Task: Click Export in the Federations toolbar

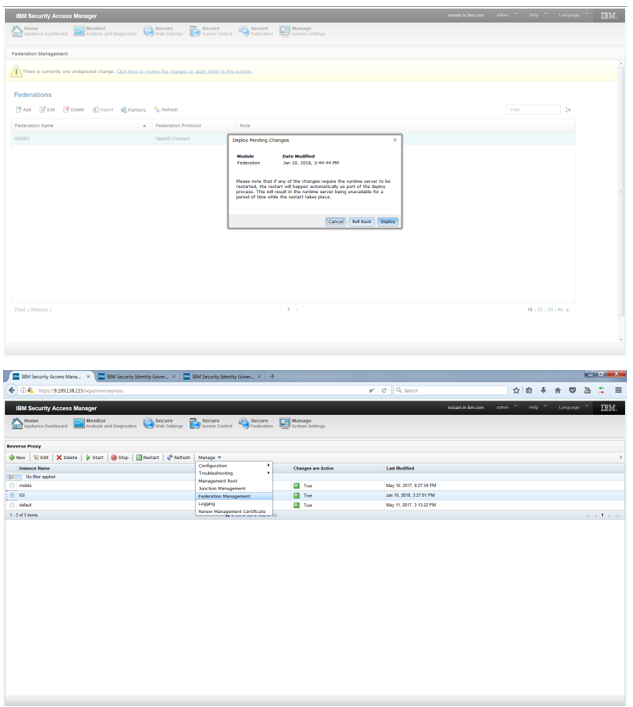Action: pos(103,110)
